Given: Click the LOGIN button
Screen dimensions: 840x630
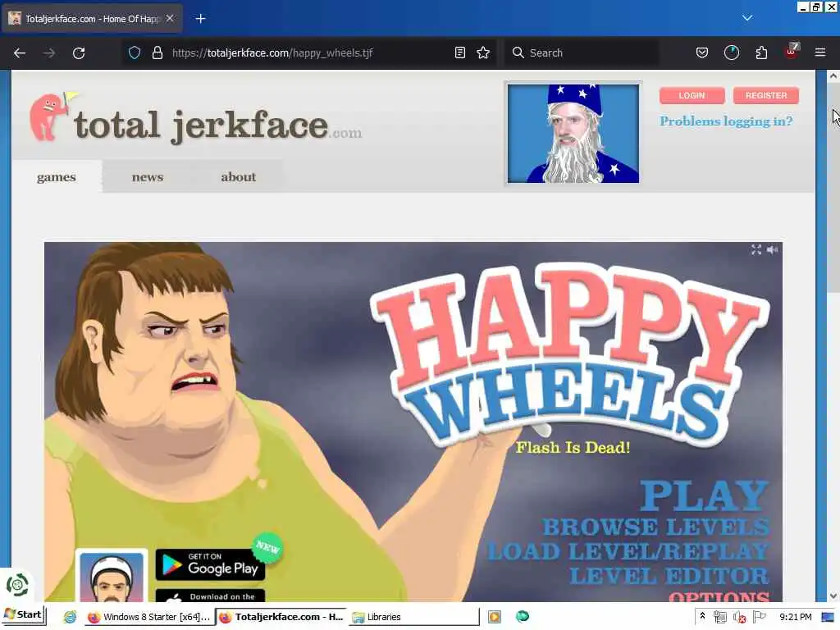Looking at the screenshot, I should coord(692,95).
